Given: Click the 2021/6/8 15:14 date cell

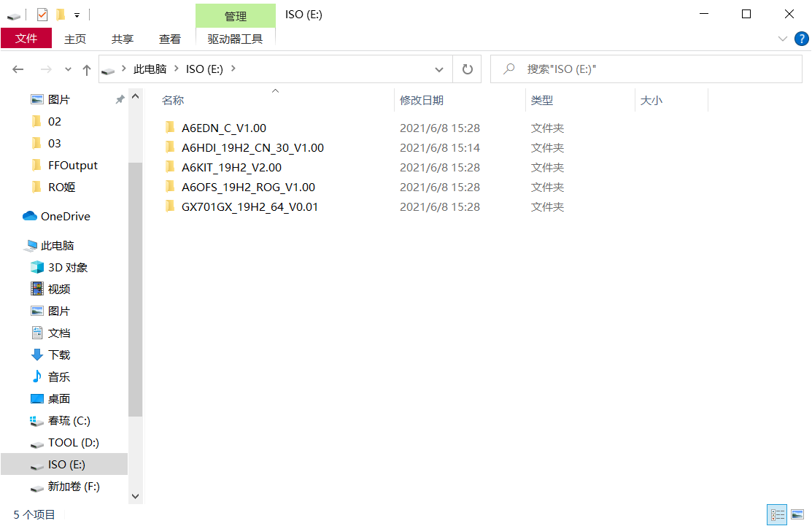Looking at the screenshot, I should point(440,147).
